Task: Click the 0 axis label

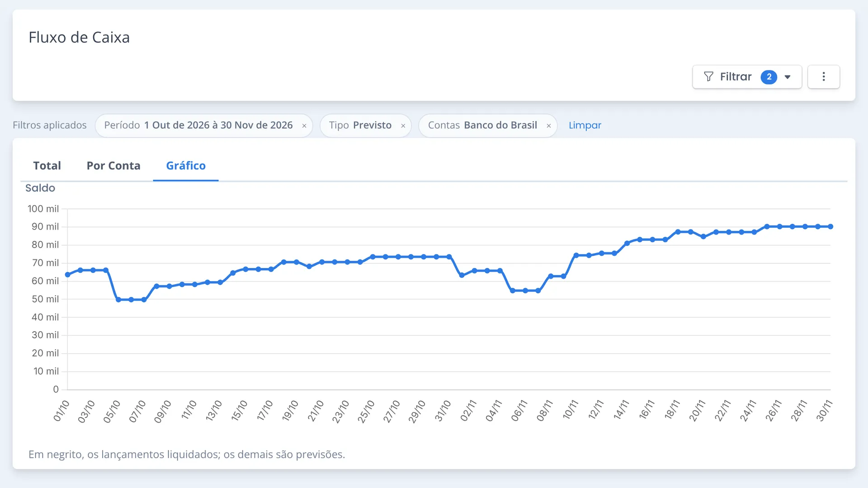Action: [56, 389]
